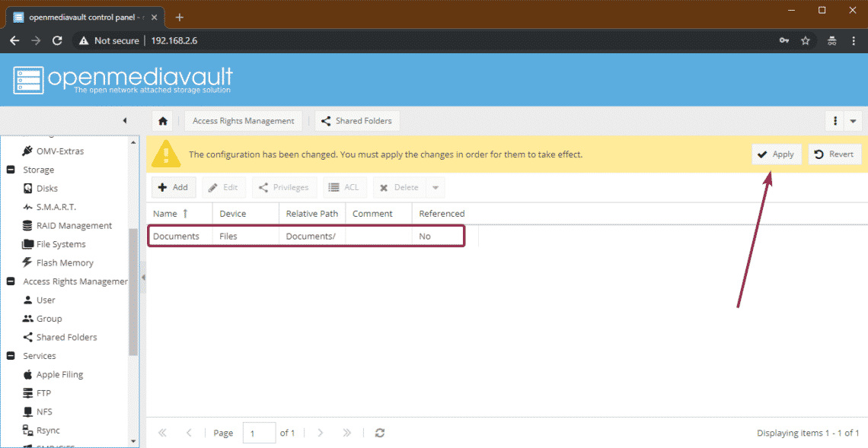Collapse the Storage tree section

point(11,170)
